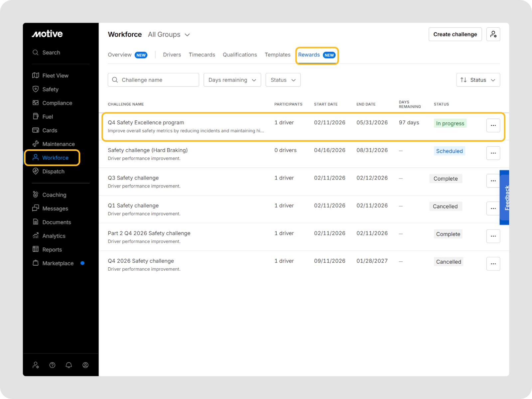Open Safety via its shield icon
This screenshot has width=532, height=399.
[x=36, y=89]
